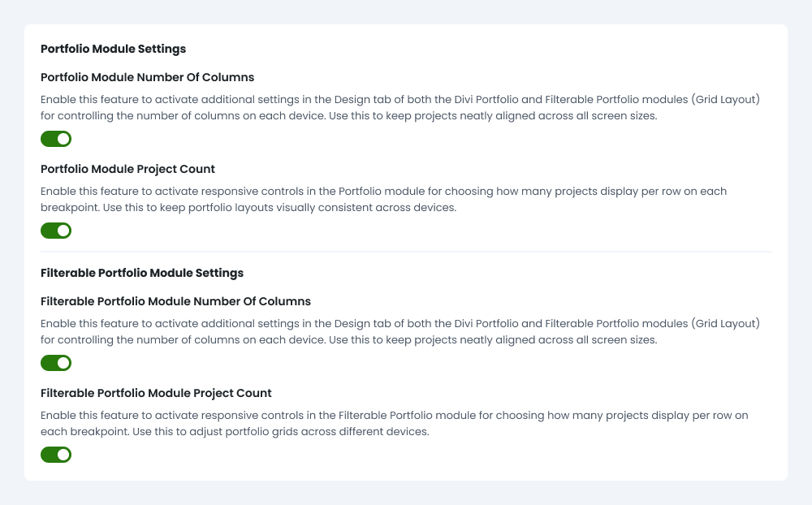Toggle Portfolio Module Number Of Columns switch
The image size is (812, 505).
[x=56, y=139]
